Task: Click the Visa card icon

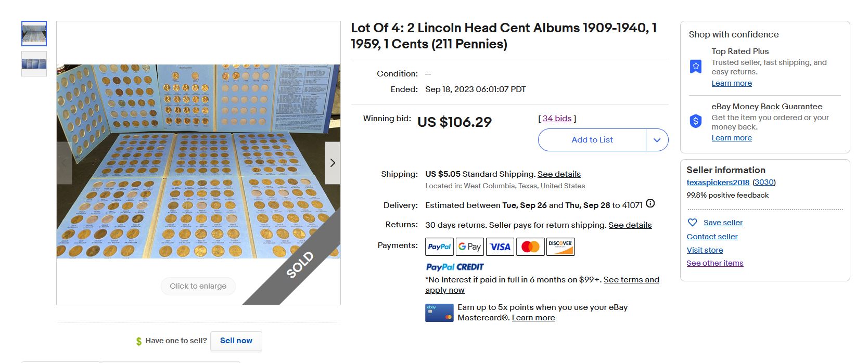Action: [500, 247]
